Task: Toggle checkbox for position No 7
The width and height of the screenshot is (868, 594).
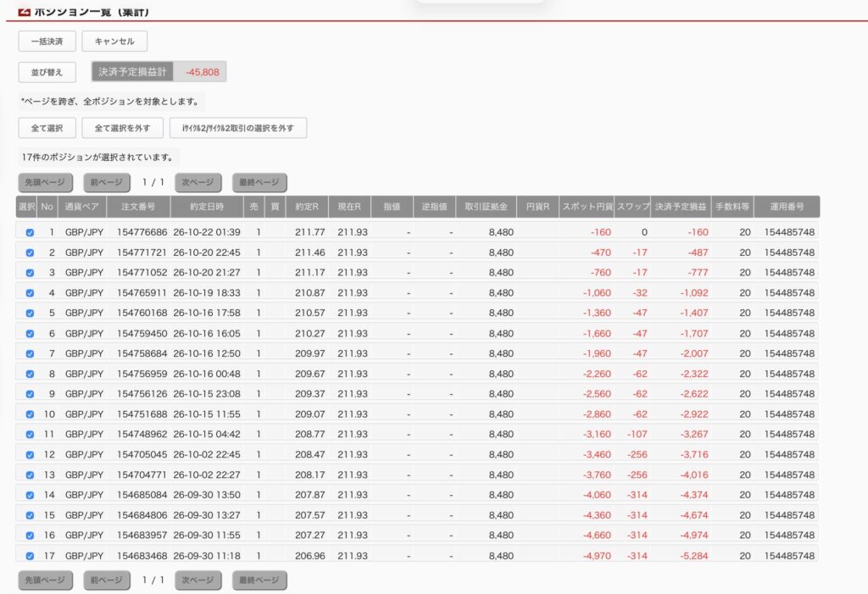Action: click(x=30, y=353)
